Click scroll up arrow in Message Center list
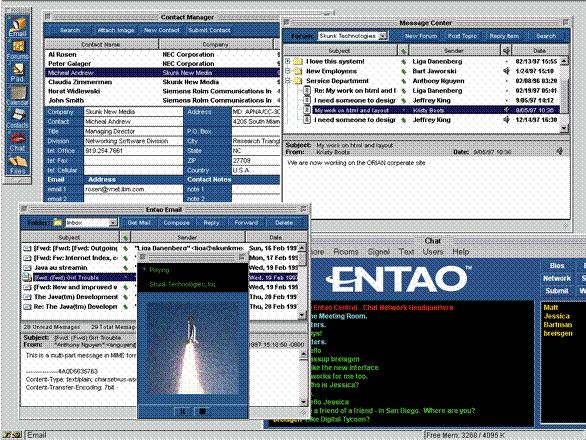The width and height of the screenshot is (586, 440). 564,61
